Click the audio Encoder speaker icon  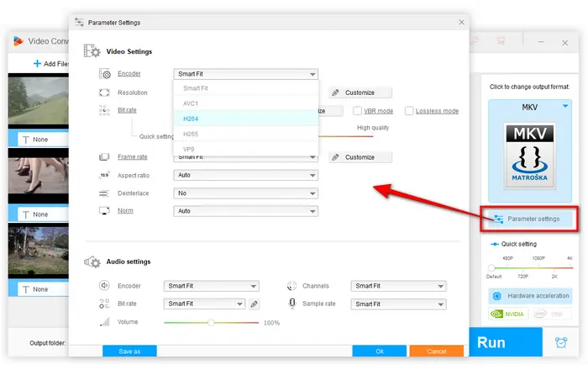[x=104, y=286]
